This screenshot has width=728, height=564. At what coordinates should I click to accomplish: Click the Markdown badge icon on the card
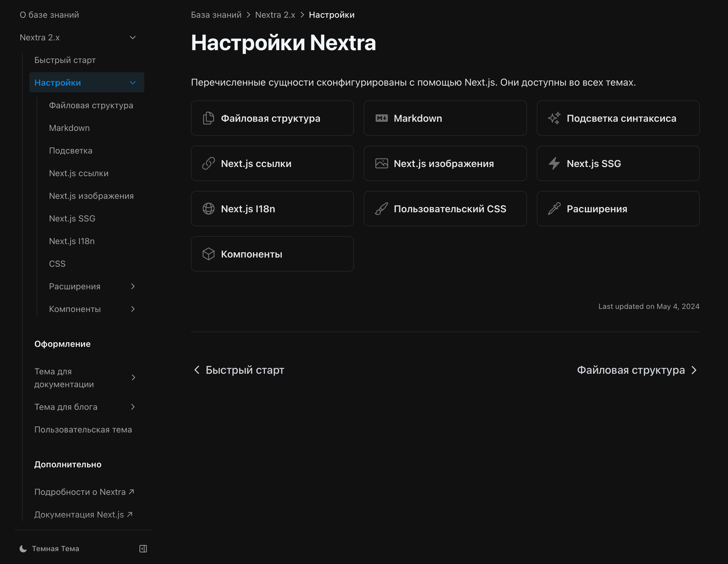click(x=381, y=118)
